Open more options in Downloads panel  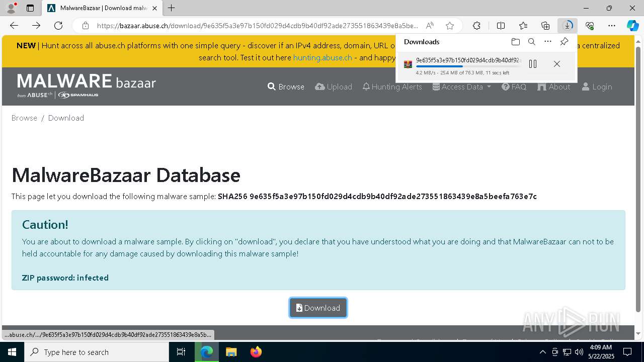point(548,42)
